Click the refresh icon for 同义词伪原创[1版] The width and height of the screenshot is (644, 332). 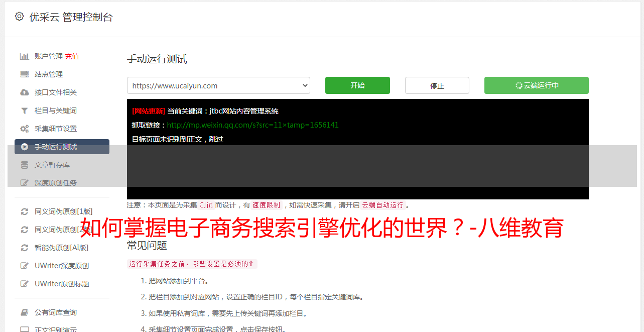[x=24, y=211]
